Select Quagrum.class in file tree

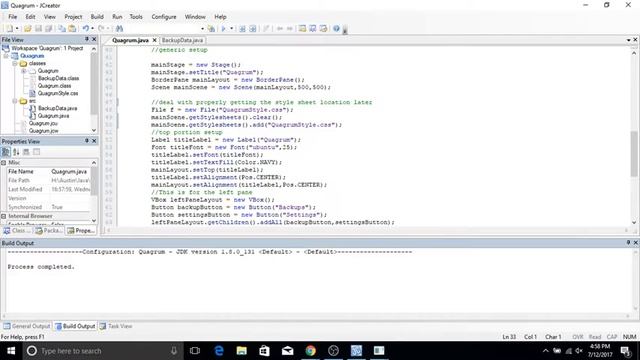tap(54, 86)
